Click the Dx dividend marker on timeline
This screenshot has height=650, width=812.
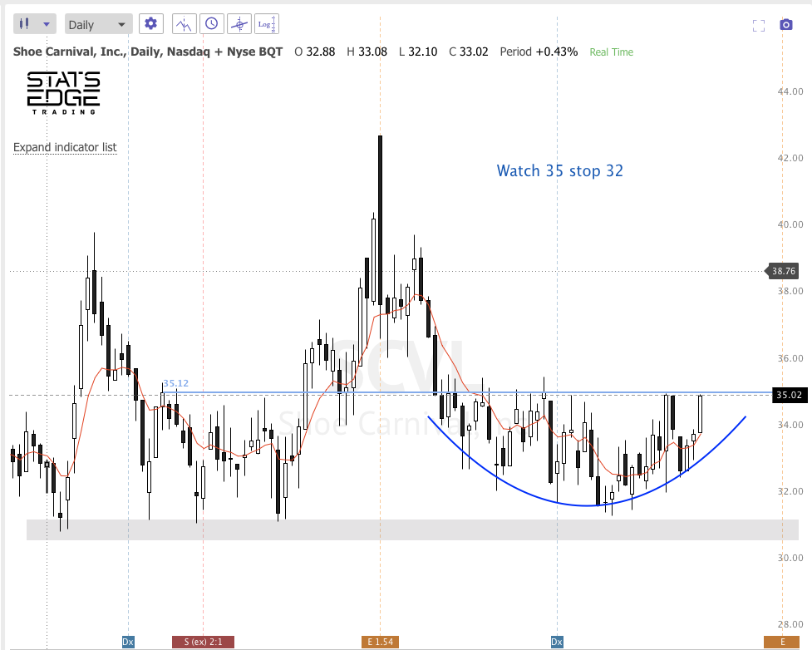[x=128, y=642]
